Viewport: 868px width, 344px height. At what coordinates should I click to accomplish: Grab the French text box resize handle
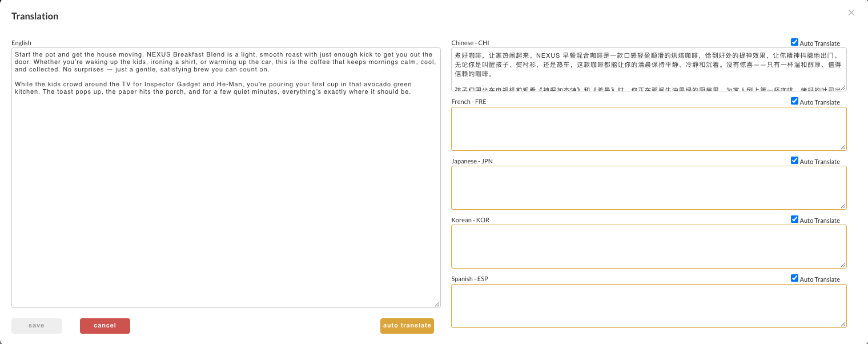click(843, 147)
